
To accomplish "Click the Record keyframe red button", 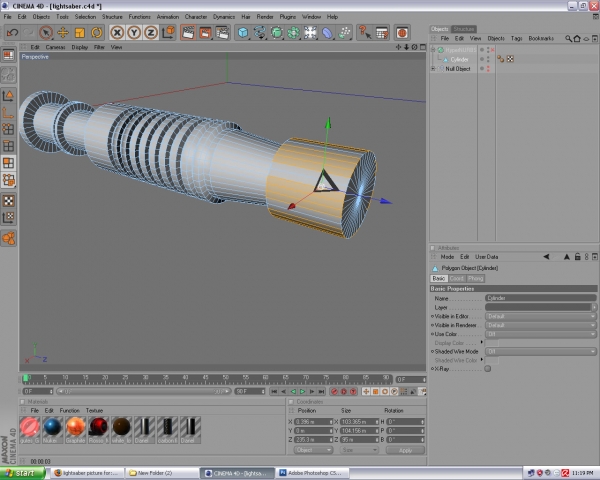I will point(334,391).
